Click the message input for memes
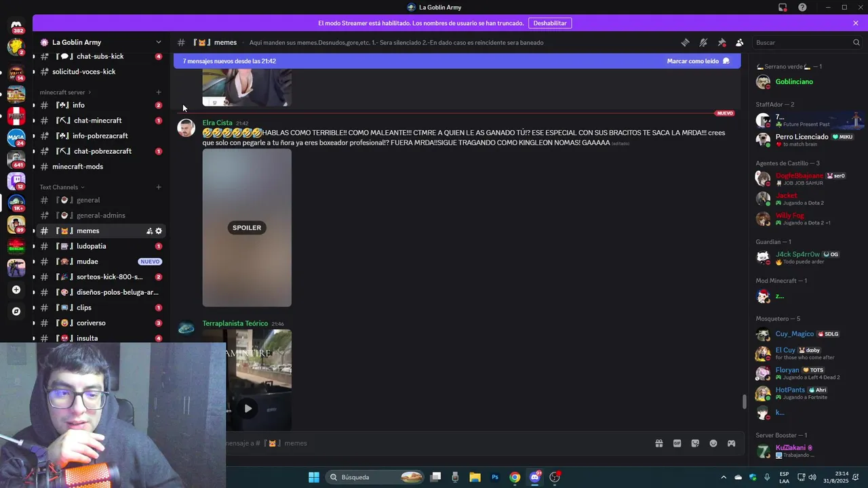The width and height of the screenshot is (868, 488). click(x=434, y=443)
